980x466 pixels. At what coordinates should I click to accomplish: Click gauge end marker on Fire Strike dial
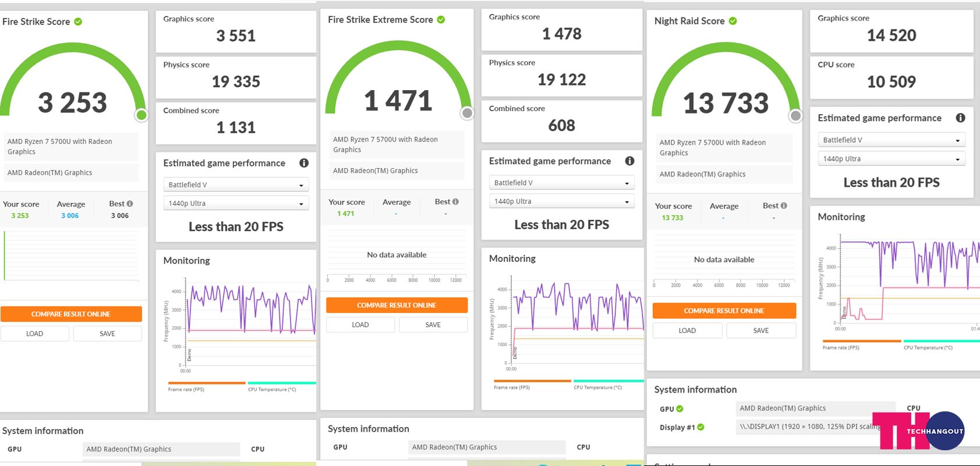click(141, 115)
